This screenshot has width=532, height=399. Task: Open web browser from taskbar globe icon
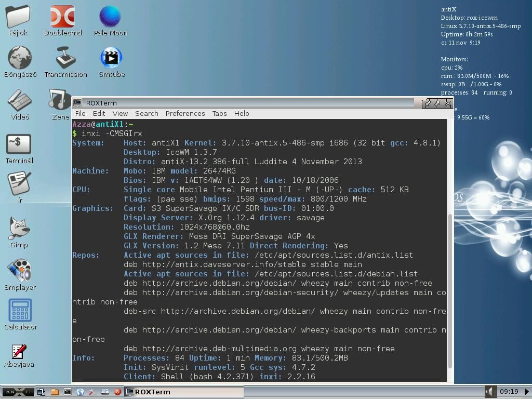coord(80,392)
